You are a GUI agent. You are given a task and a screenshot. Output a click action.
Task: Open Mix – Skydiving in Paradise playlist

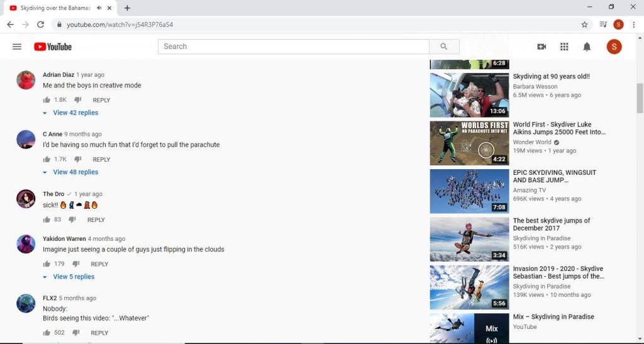pos(553,316)
